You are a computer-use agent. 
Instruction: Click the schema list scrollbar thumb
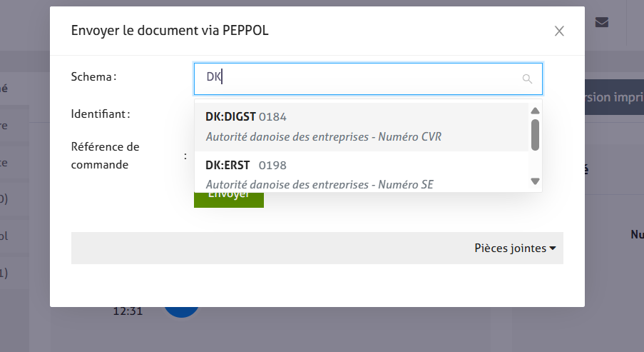[535, 134]
